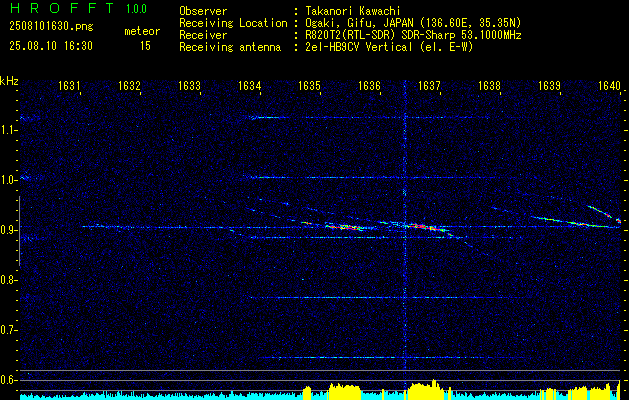This screenshot has height=400, width=629.
Task: Click the 1640 time axis label
Action: [609, 86]
